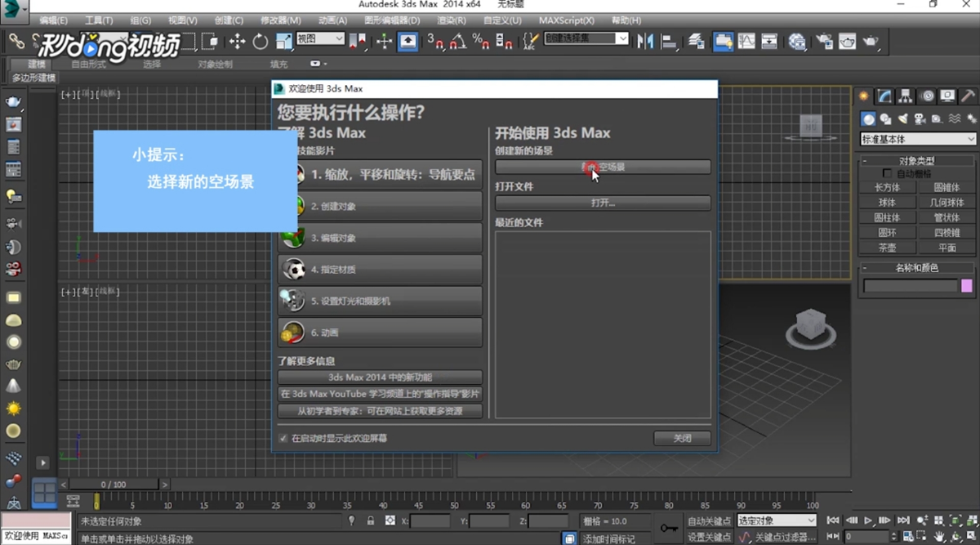Select the Space Warps category icon
The image size is (980, 545).
pyautogui.click(x=954, y=118)
